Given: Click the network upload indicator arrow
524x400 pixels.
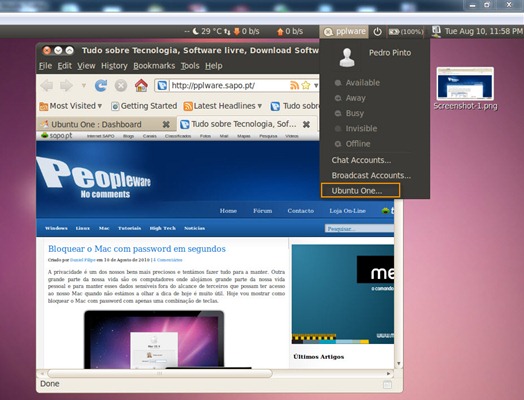Looking at the screenshot, I should point(280,32).
